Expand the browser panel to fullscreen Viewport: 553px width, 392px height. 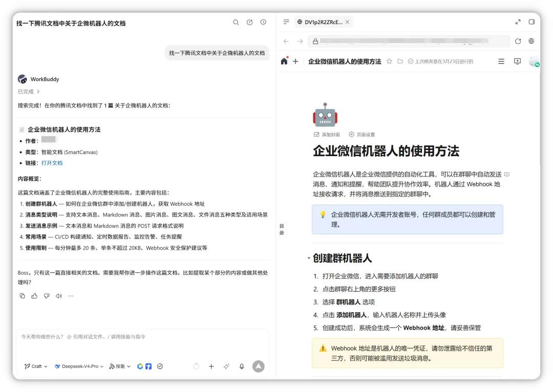click(x=518, y=22)
